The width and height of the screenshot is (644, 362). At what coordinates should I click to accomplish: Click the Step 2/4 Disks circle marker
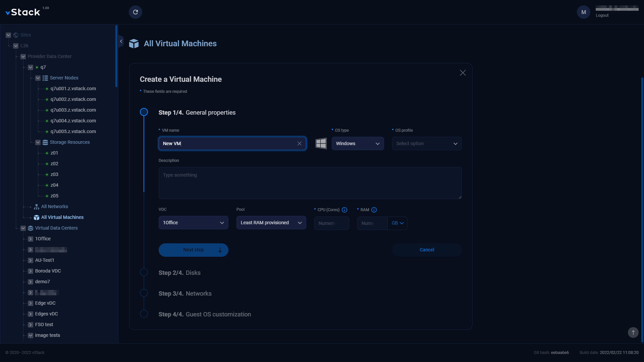144,272
